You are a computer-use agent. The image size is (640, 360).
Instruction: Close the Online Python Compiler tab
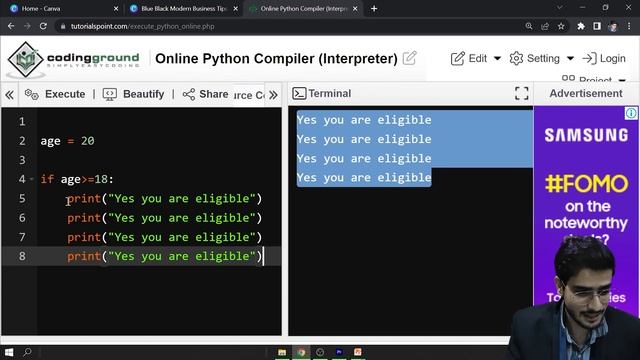click(355, 9)
